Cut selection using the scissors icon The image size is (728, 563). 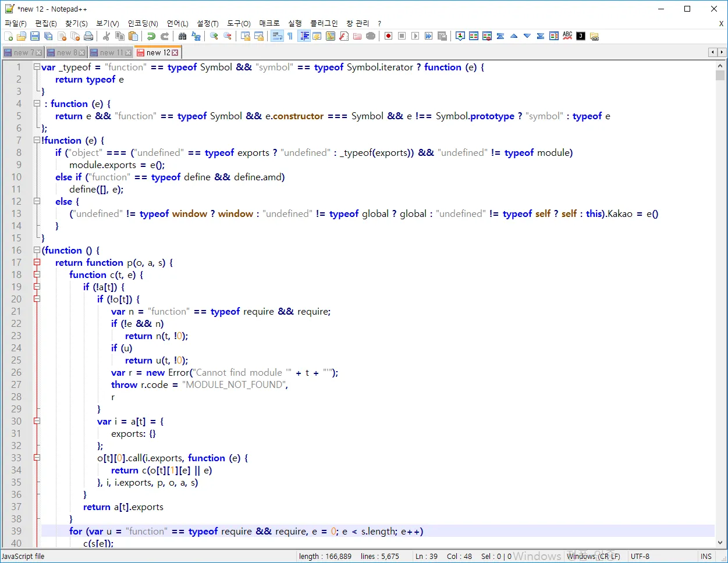[x=106, y=36]
